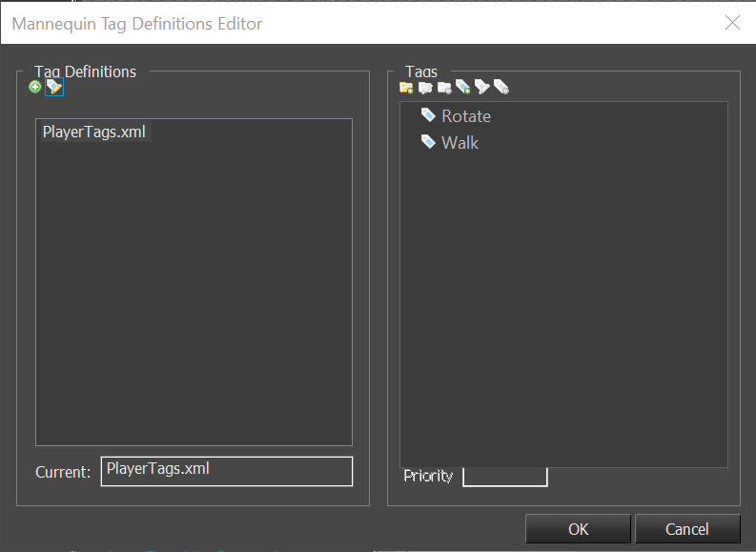Select the Walk tag label in the tree
Image resolution: width=756 pixels, height=552 pixels.
click(460, 143)
